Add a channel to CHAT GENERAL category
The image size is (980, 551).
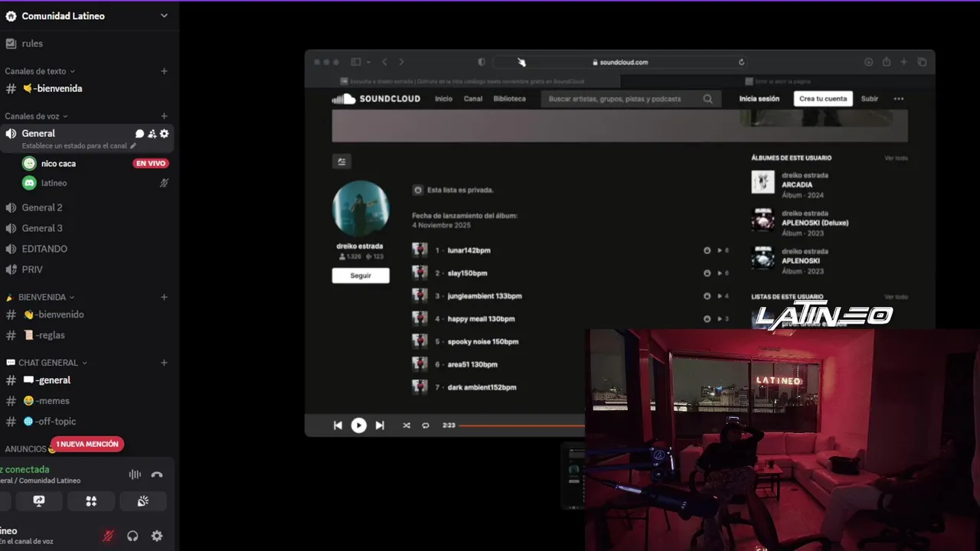[x=164, y=363]
